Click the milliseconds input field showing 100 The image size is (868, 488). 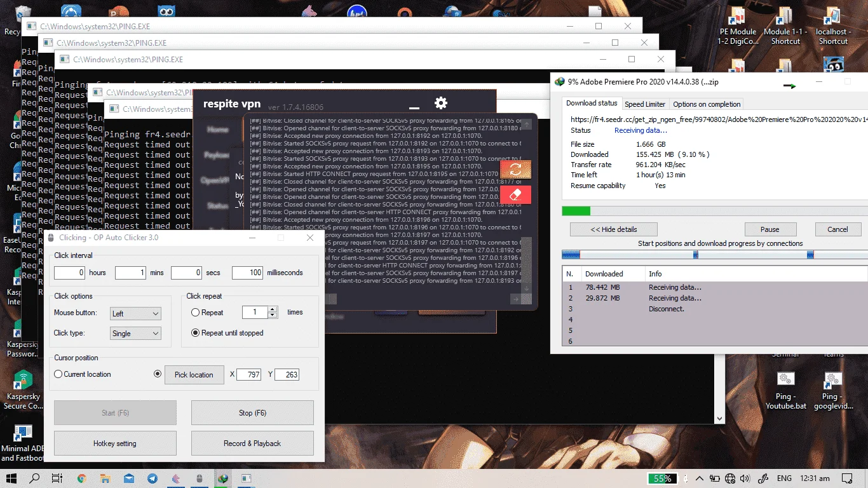247,273
